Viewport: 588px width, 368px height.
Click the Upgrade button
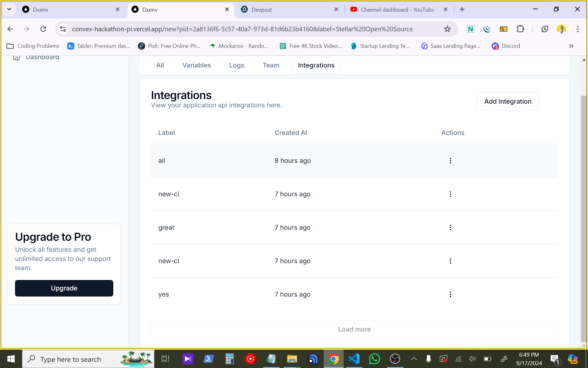pyautogui.click(x=64, y=288)
